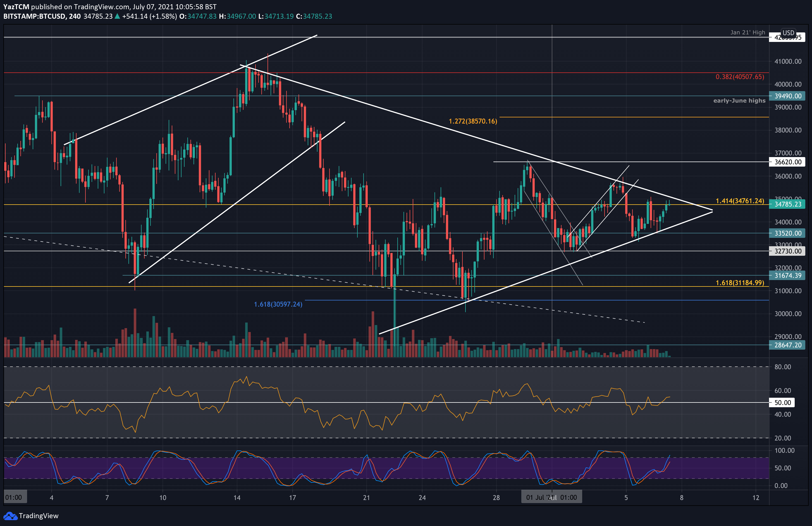This screenshot has height=526, width=812.
Task: Click the 100.00 stochastic axis label
Action: pyautogui.click(x=784, y=451)
